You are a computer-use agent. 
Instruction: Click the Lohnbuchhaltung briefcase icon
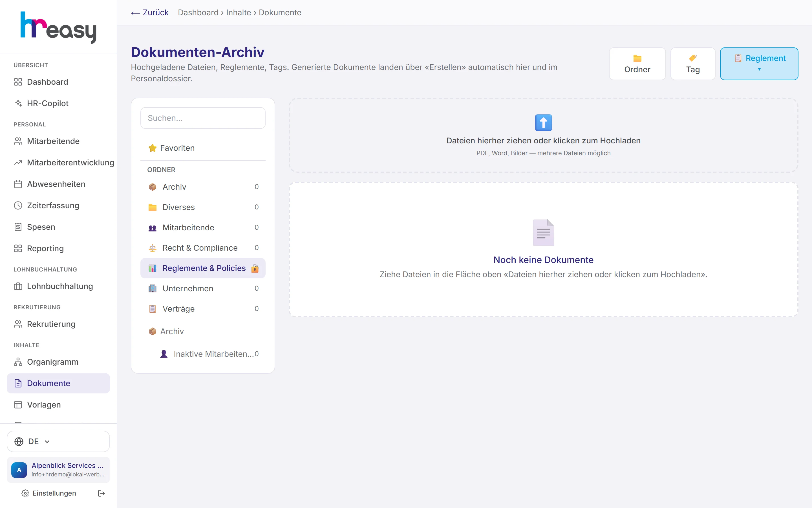(x=18, y=286)
